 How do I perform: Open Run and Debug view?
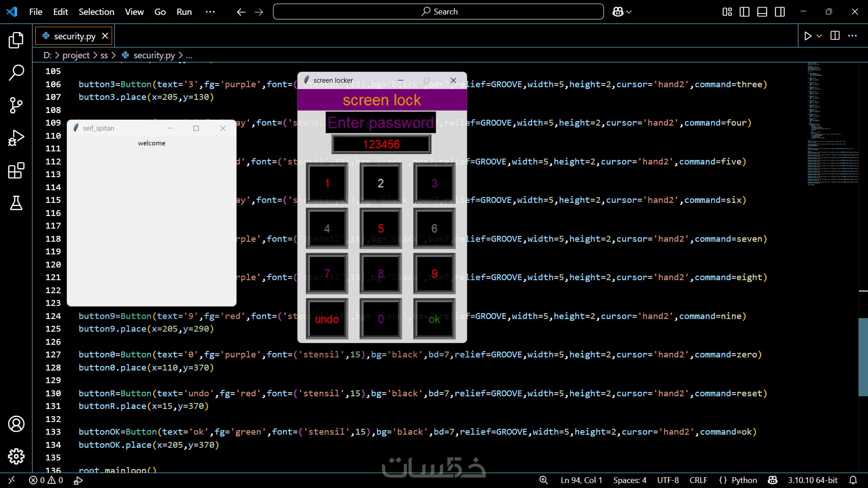pyautogui.click(x=16, y=138)
